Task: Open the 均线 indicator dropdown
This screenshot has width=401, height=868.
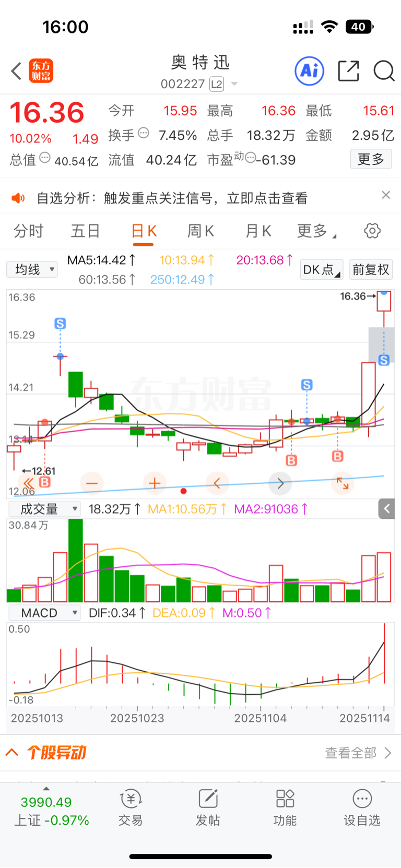Action: click(x=32, y=270)
